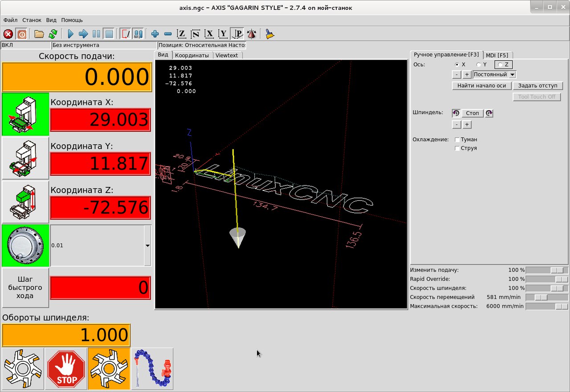The width and height of the screenshot is (570, 392).
Task: Click the red emergency stop toolbar icon
Action: pyautogui.click(x=8, y=34)
